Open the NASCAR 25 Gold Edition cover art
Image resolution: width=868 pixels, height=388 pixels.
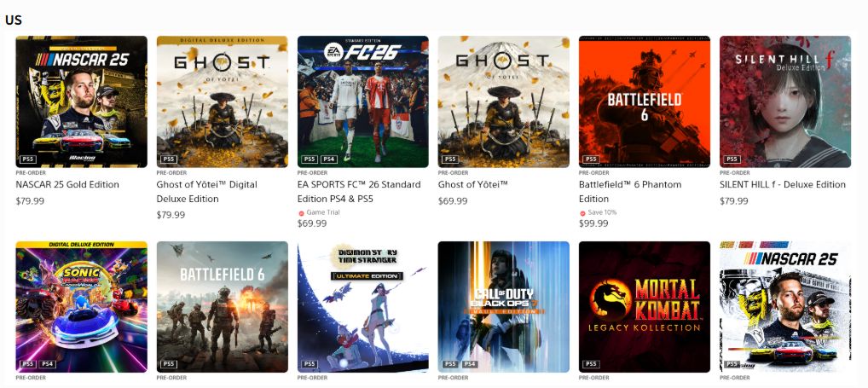(81, 101)
